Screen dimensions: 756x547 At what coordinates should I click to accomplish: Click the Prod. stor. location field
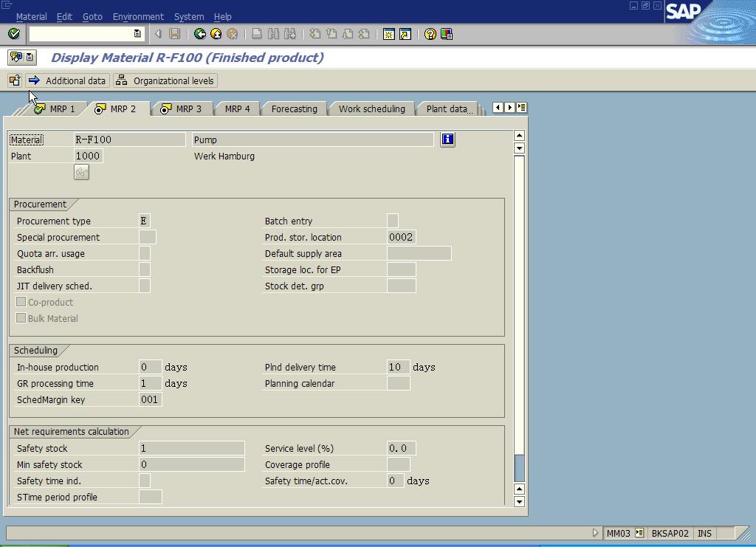[x=401, y=237]
